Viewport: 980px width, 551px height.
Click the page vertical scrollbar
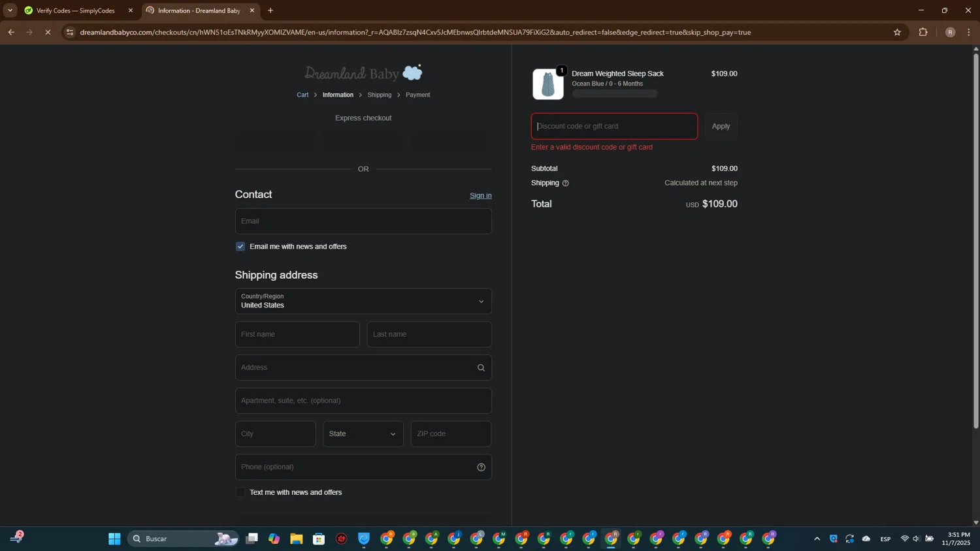click(975, 240)
